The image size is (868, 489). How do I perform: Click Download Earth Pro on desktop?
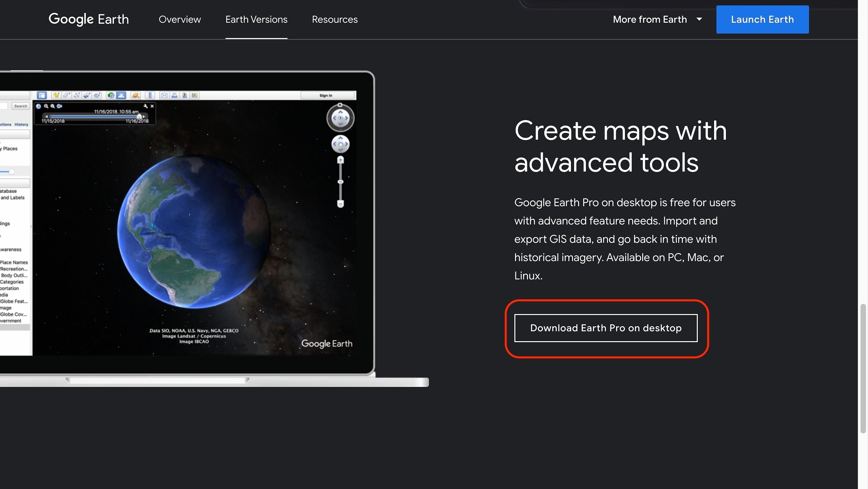point(606,328)
